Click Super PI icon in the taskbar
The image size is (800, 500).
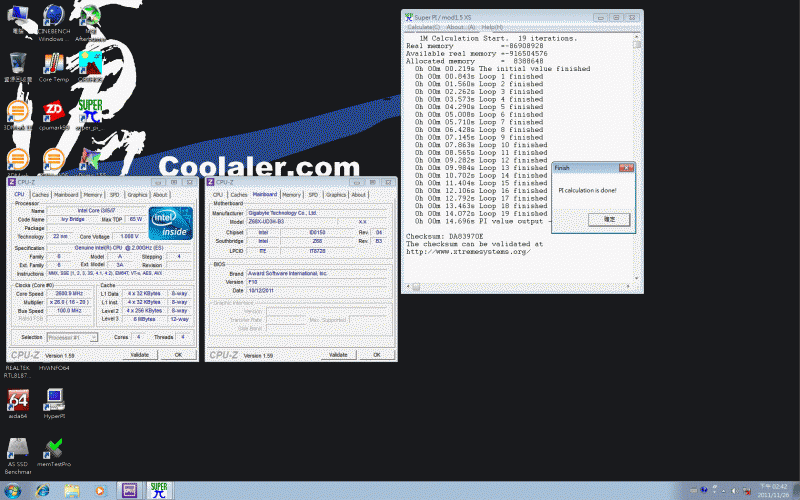(158, 490)
